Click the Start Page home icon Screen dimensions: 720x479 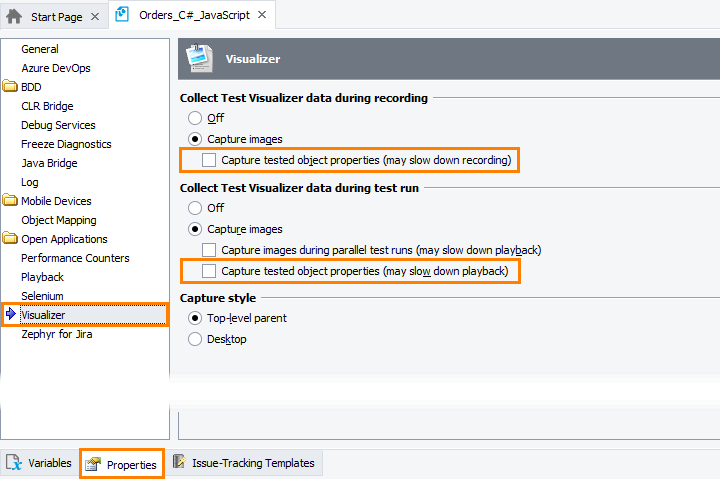15,17
